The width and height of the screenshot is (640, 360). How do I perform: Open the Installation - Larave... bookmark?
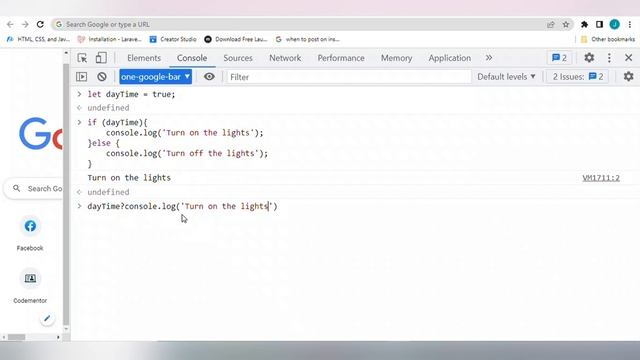point(109,39)
